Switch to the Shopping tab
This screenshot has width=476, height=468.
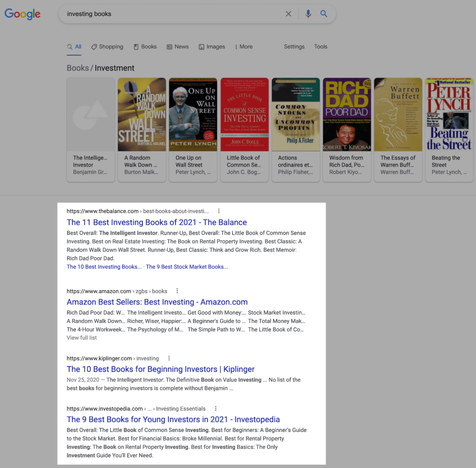(x=107, y=47)
